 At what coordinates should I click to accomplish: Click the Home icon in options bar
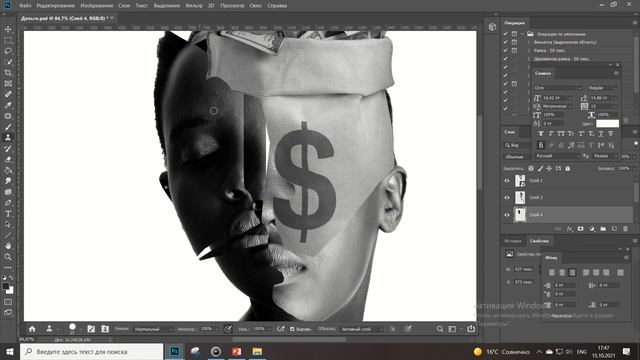[32, 329]
